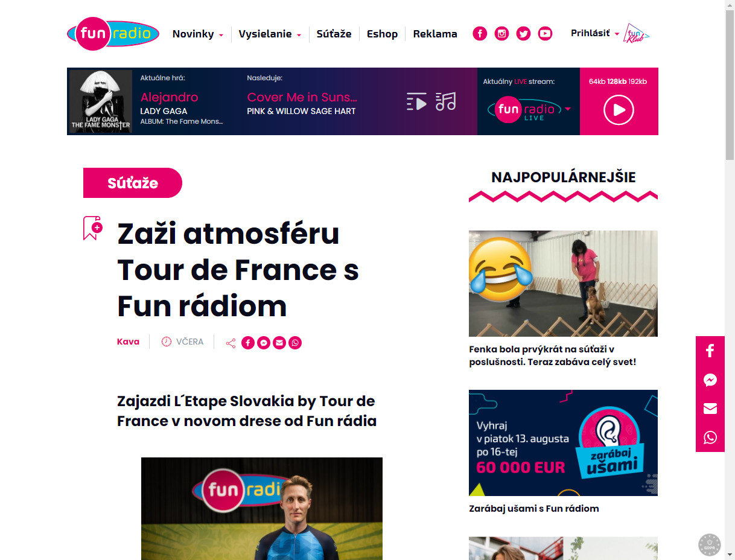
Task: Open the Kava author link
Action: coord(128,342)
